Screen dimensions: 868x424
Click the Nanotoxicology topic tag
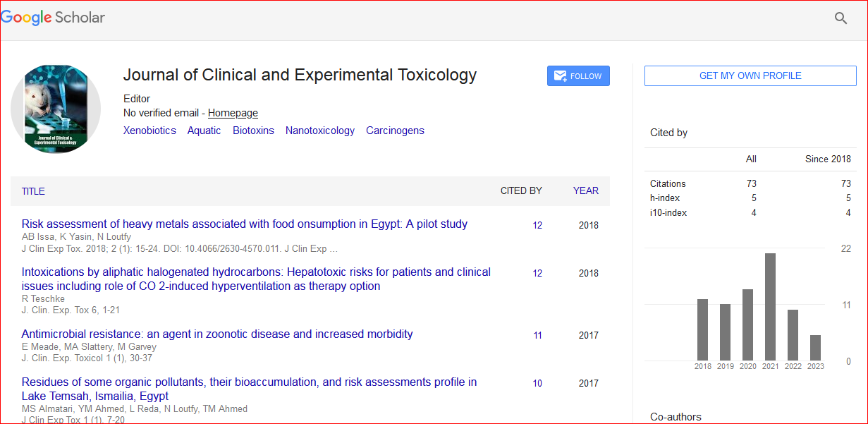pos(319,131)
